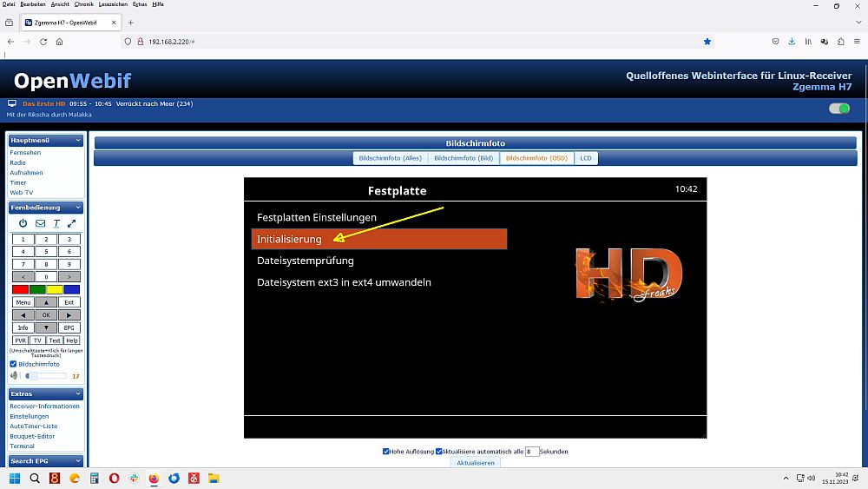The image size is (868, 489).
Task: Click the fullscreen arrows icon in remote panel
Action: coord(72,223)
